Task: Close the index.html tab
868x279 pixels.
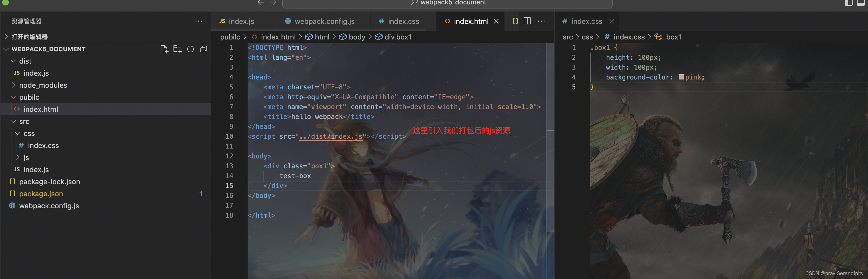Action: pyautogui.click(x=496, y=21)
